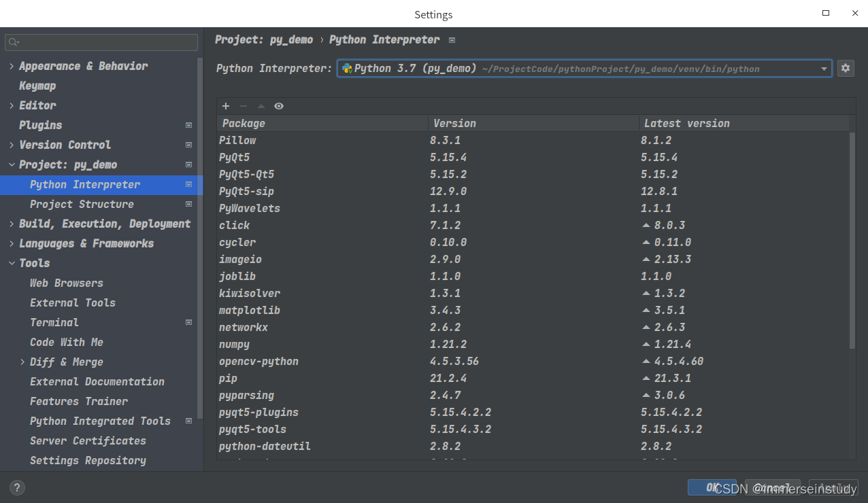The height and width of the screenshot is (503, 868).
Task: Click the breadcrumb project-level icon in header
Action: (x=452, y=40)
